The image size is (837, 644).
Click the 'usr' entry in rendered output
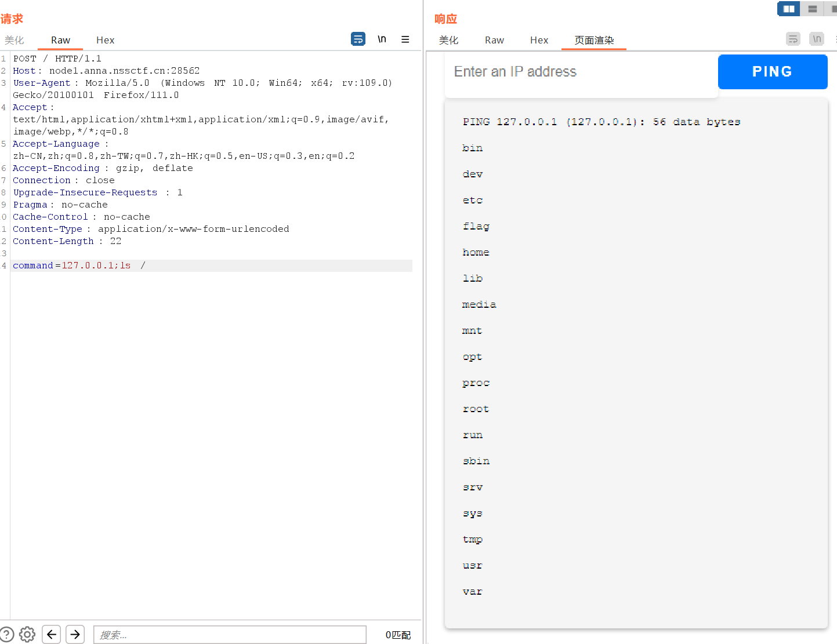[473, 565]
